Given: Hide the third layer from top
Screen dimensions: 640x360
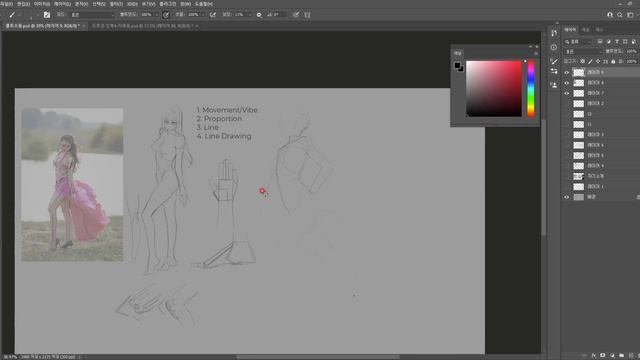Looking at the screenshot, I should point(567,93).
